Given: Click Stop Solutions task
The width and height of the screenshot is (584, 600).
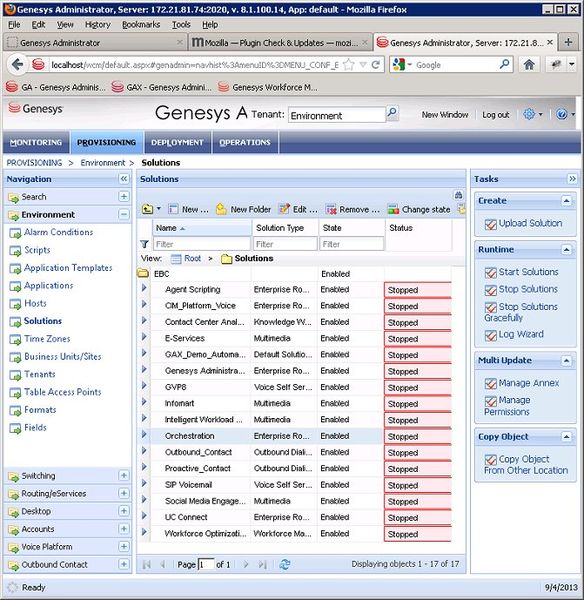Looking at the screenshot, I should 528,289.
